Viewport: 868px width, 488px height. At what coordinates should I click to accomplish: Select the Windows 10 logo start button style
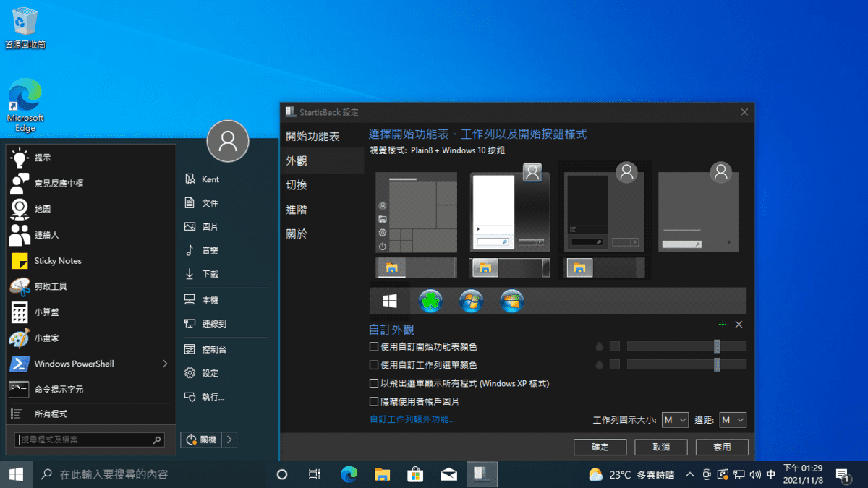click(390, 301)
